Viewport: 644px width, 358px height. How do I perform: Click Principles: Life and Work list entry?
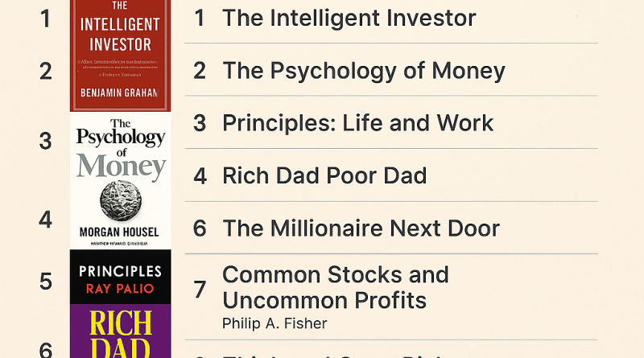coord(357,123)
